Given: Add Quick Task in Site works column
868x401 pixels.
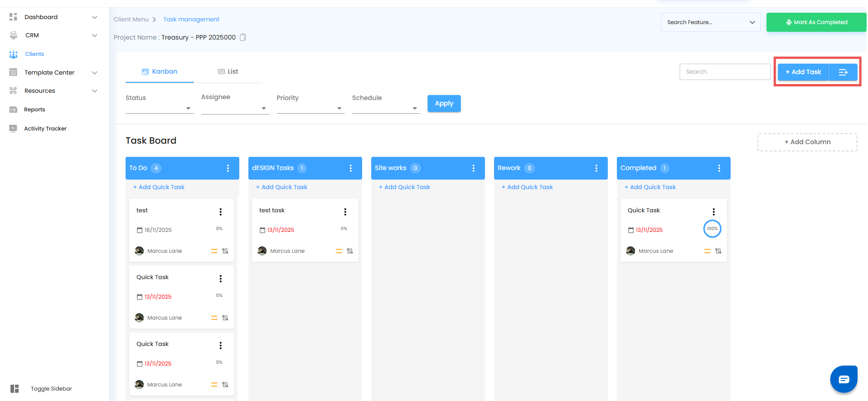Looking at the screenshot, I should pyautogui.click(x=404, y=187).
